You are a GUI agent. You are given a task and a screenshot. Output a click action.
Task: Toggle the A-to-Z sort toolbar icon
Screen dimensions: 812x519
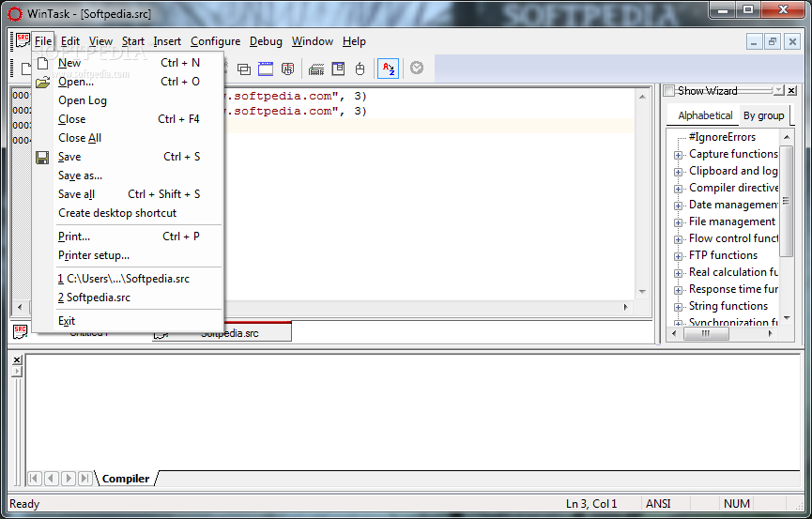pyautogui.click(x=388, y=69)
